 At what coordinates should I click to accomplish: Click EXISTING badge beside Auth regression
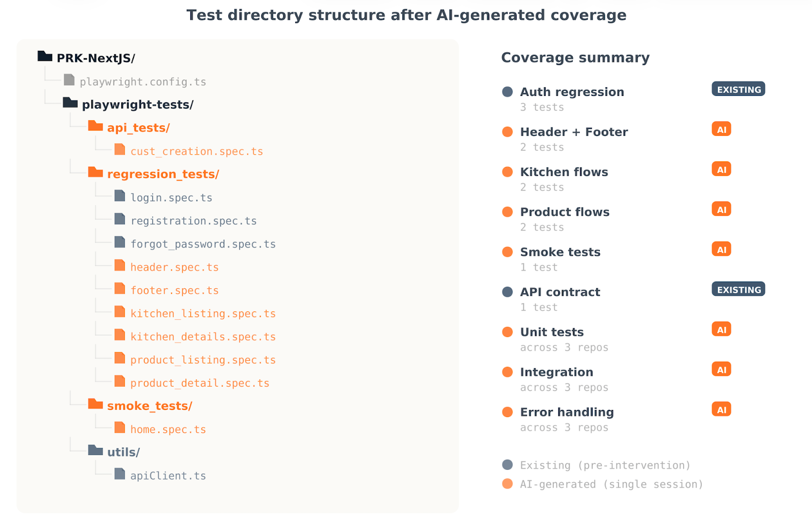pyautogui.click(x=738, y=89)
